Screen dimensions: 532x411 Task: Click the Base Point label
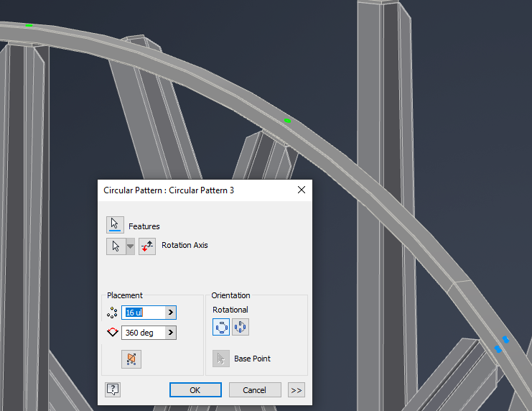252,359
